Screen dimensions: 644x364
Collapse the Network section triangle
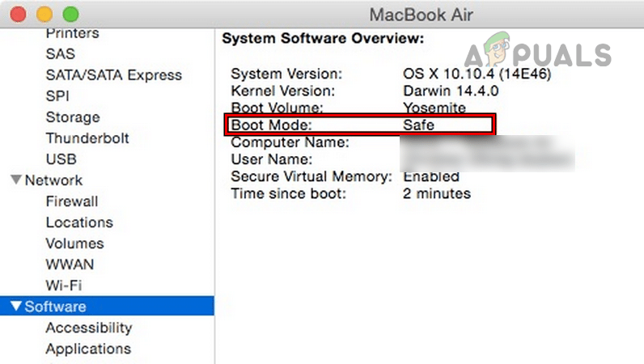pyautogui.click(x=16, y=180)
